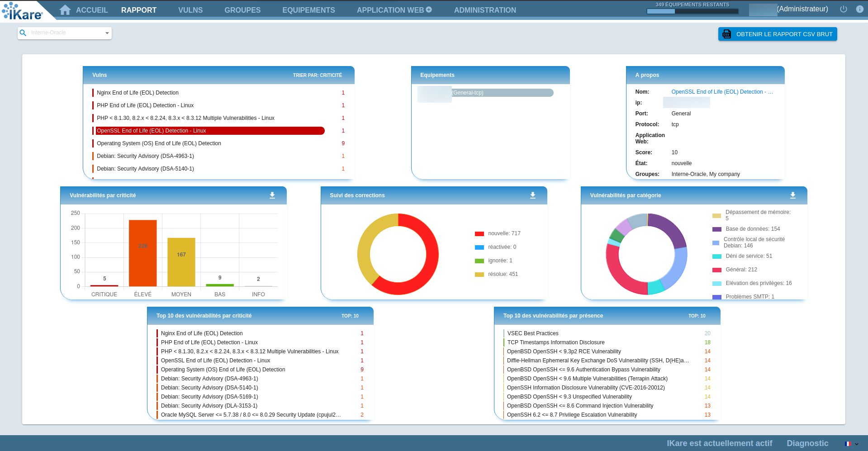868x451 pixels.
Task: Click the General-tcp equipment bar
Action: click(x=502, y=93)
